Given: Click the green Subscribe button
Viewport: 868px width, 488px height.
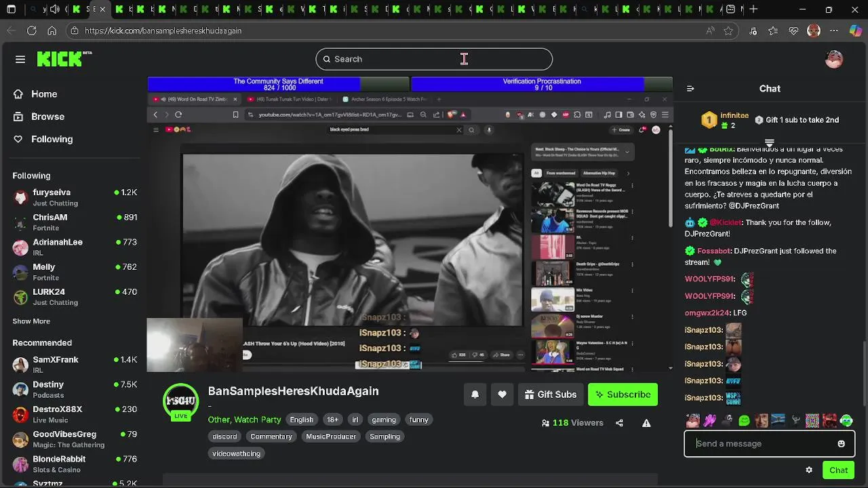Looking at the screenshot, I should (x=623, y=394).
